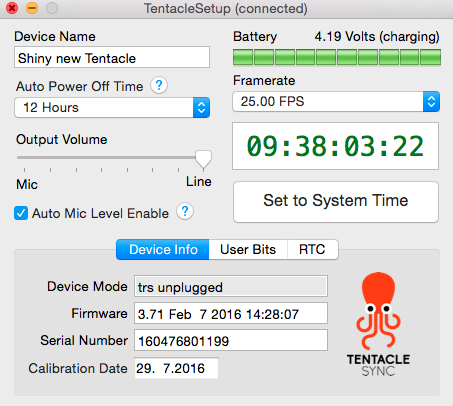The width and height of the screenshot is (453, 406).
Task: Click the Output Volume slider handle
Action: [x=203, y=159]
